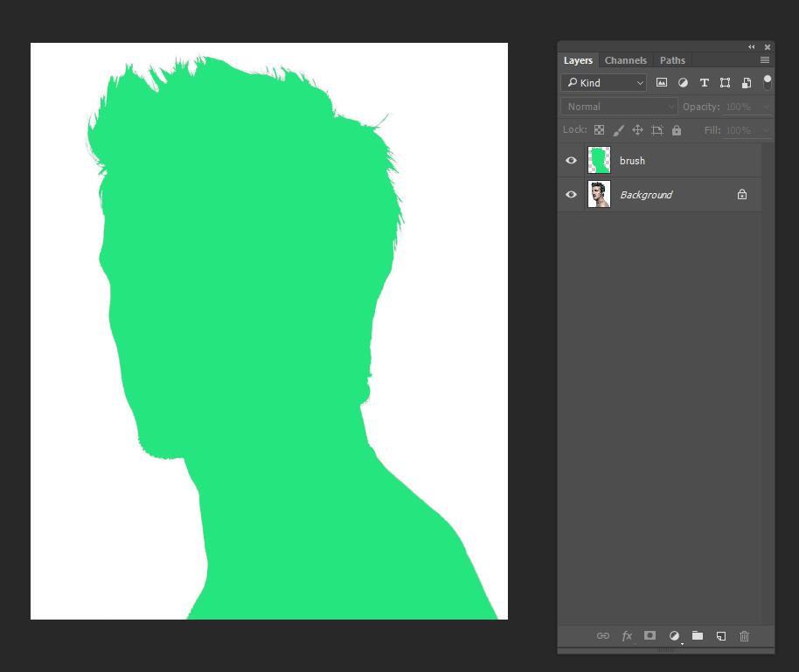Image resolution: width=799 pixels, height=672 pixels.
Task: Filter layers by shape layer type
Action: click(x=725, y=83)
